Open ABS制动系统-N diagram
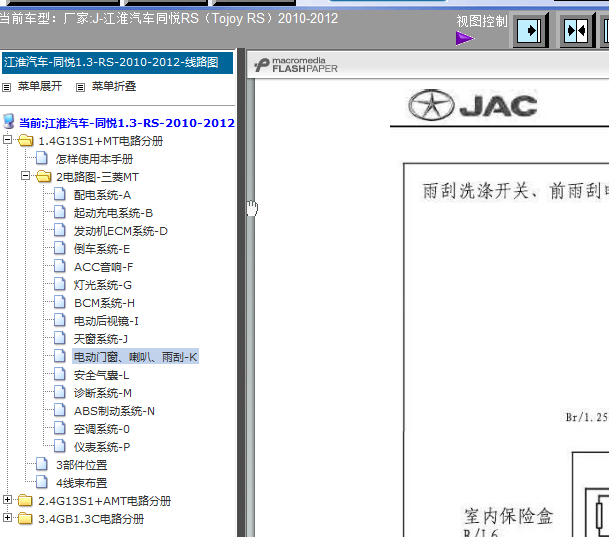This screenshot has width=609, height=537. (x=114, y=411)
